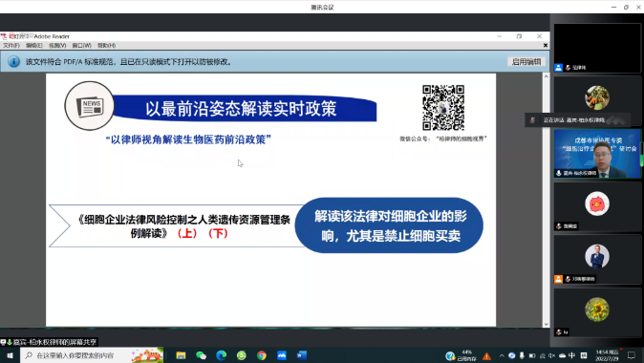Click the screen-sharing label at the bottom left

[50, 342]
